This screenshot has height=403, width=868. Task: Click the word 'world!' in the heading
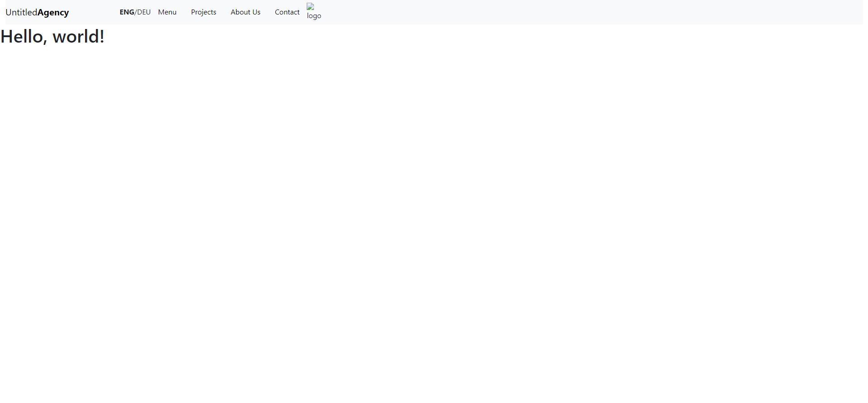coord(78,37)
